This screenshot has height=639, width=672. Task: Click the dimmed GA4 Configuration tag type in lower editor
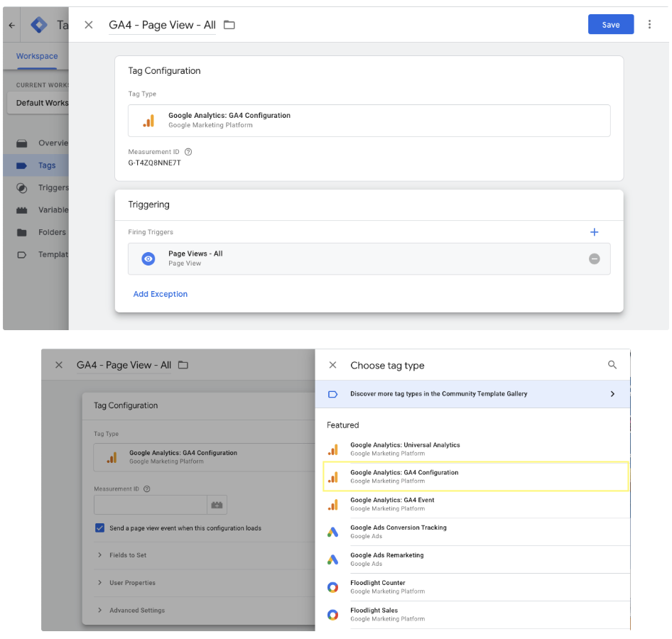(x=204, y=457)
